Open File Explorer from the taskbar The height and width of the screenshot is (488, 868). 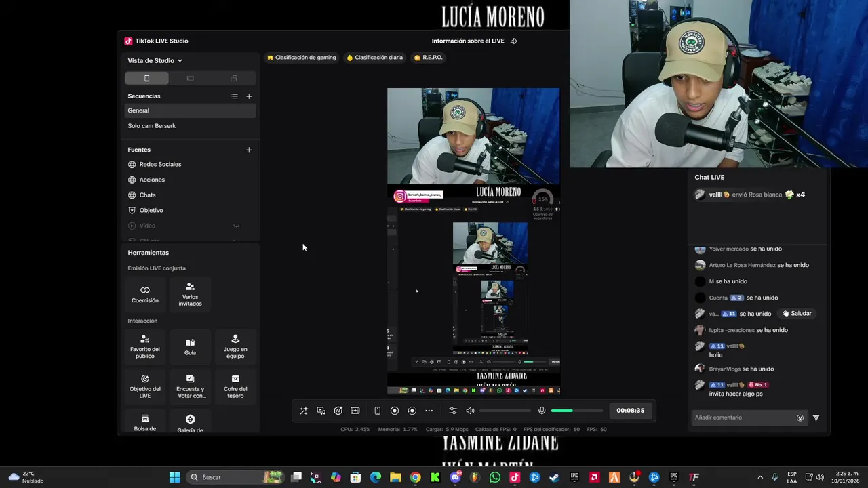tap(395, 477)
